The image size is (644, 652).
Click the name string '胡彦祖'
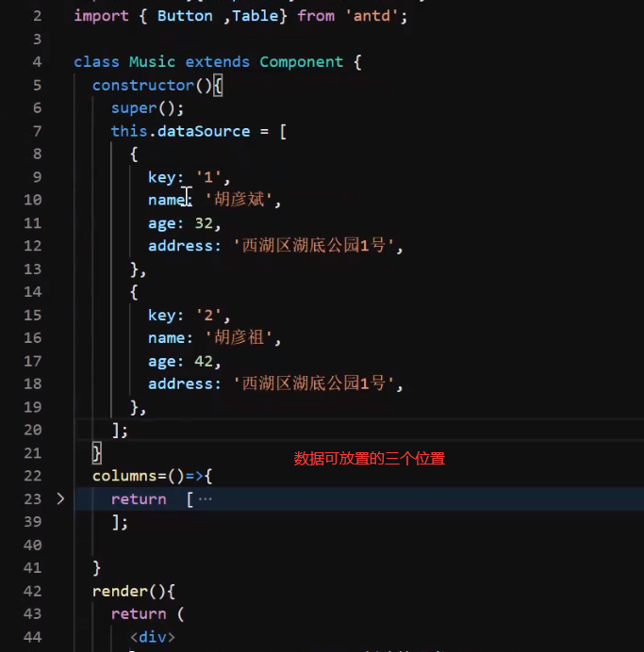click(239, 337)
